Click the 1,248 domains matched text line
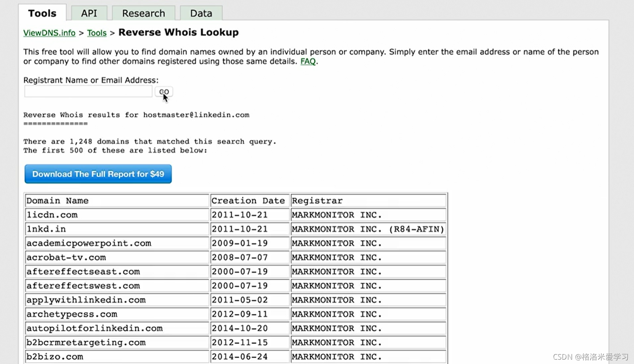This screenshot has height=364, width=634. tap(150, 141)
